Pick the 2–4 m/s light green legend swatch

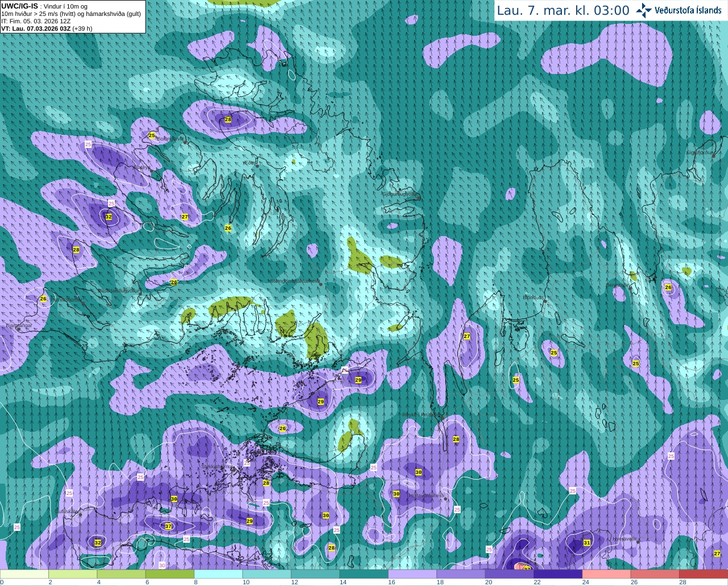[73, 574]
